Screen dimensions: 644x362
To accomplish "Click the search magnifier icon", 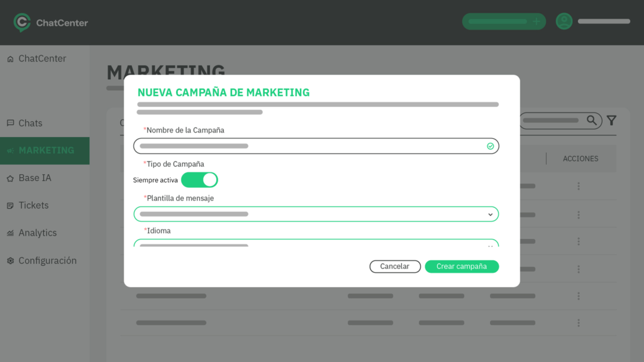I will click(x=592, y=120).
